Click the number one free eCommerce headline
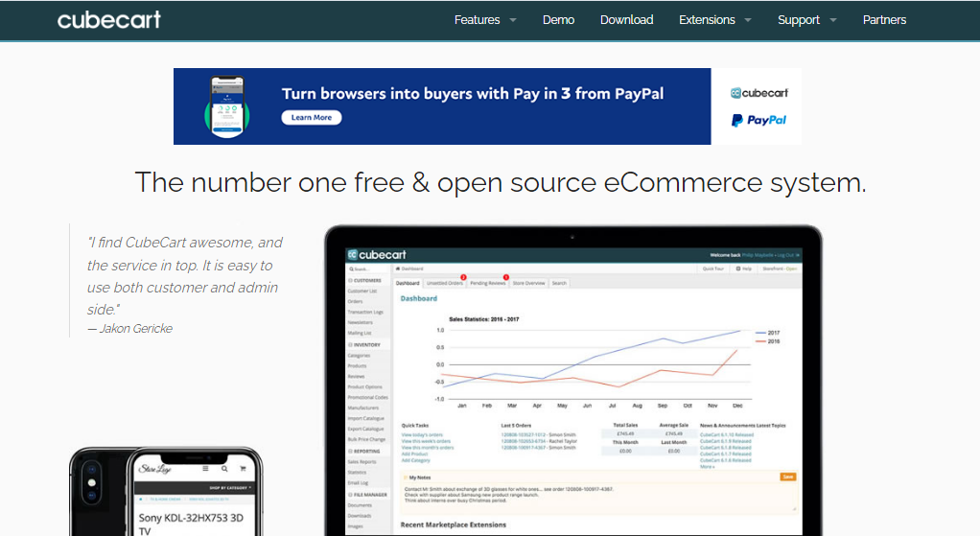Screen dimensions: 980x536 coord(501,182)
